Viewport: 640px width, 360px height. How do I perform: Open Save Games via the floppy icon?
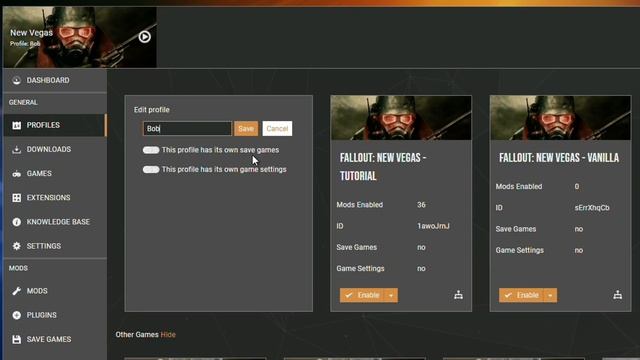16,340
